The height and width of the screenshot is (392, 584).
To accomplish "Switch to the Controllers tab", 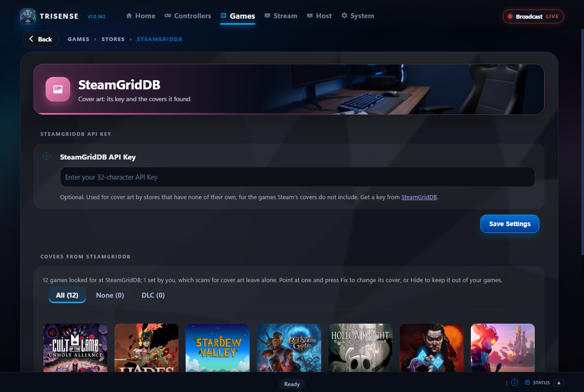I will [188, 16].
